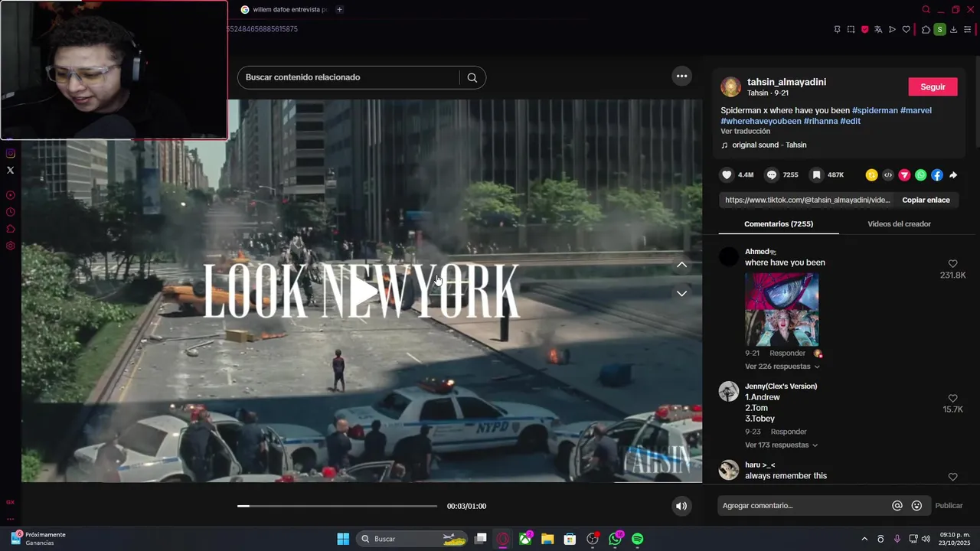
Task: Open the ad blocker shield icon
Action: point(865,29)
